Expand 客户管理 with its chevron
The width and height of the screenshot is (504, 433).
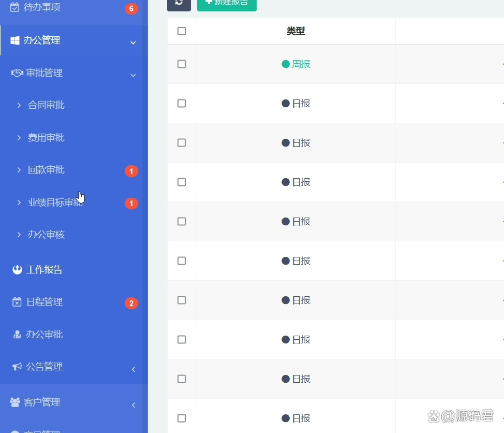pos(134,405)
